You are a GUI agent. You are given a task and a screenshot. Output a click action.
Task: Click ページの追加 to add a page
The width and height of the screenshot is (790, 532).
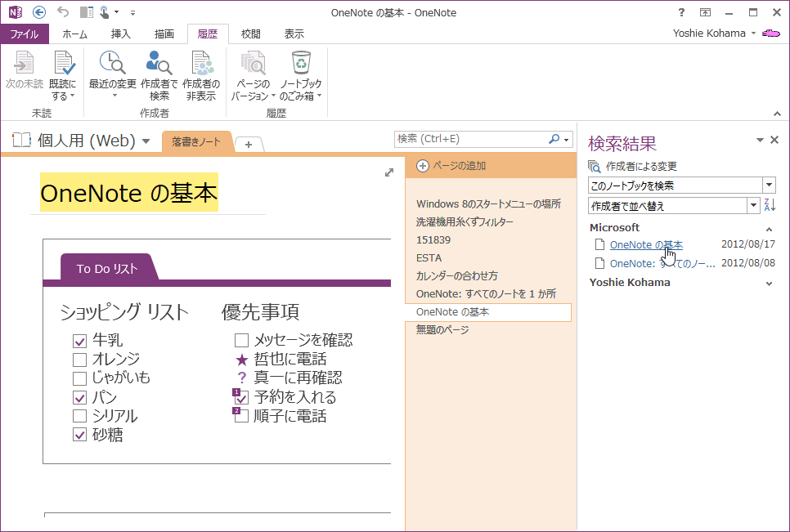[459, 166]
